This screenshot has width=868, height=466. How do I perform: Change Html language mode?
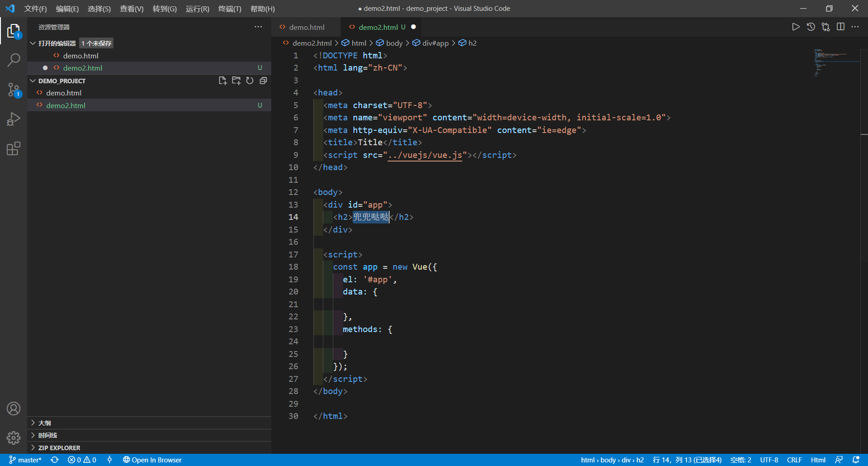coord(818,460)
